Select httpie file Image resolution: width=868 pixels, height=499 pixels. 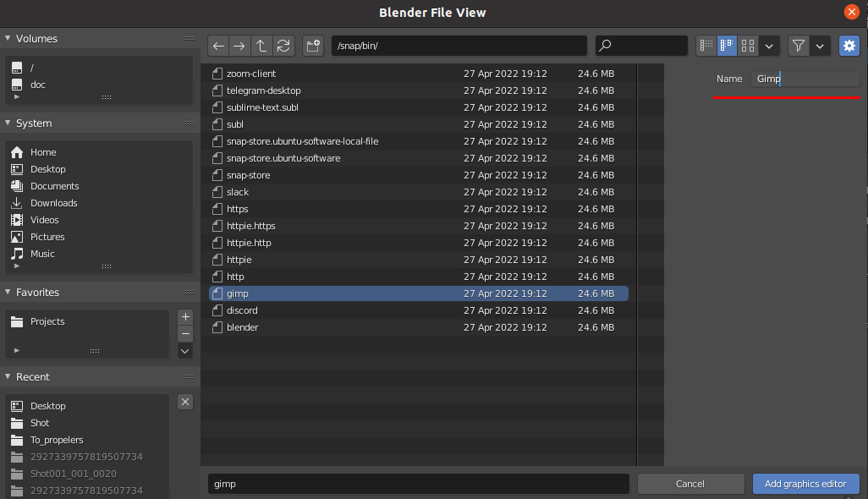tap(419, 260)
